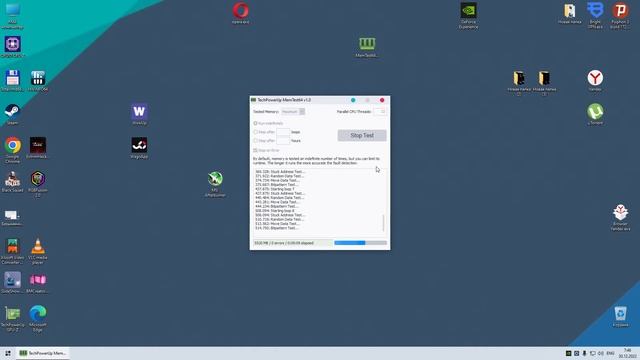Open the pink BMCreator desktop icon

[38, 282]
